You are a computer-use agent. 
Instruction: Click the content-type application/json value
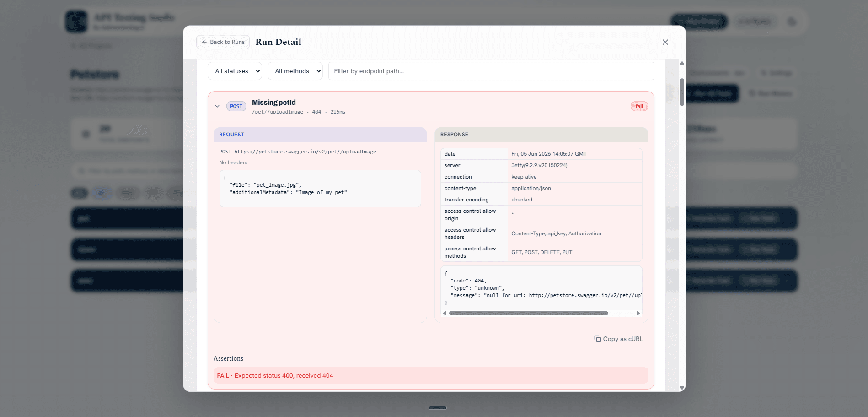(531, 188)
